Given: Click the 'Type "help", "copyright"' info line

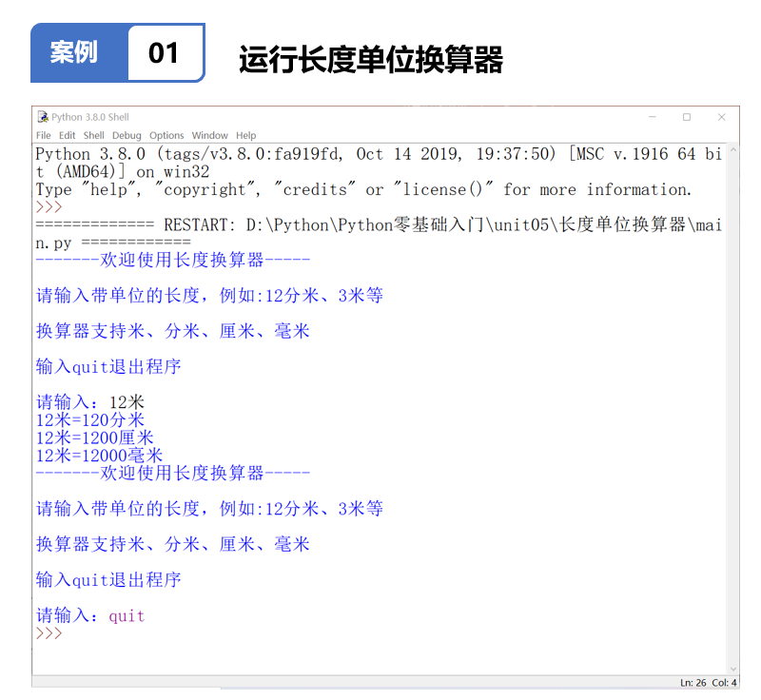Looking at the screenshot, I should coord(363,189).
